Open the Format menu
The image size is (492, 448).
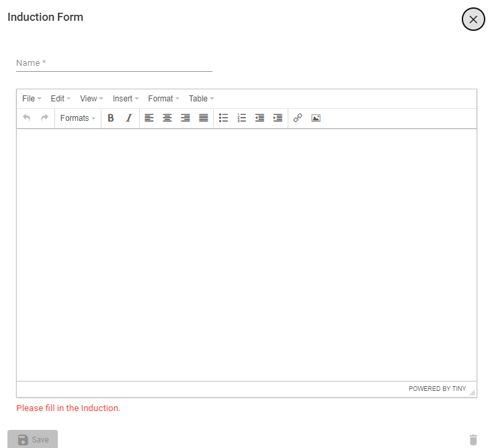(164, 99)
